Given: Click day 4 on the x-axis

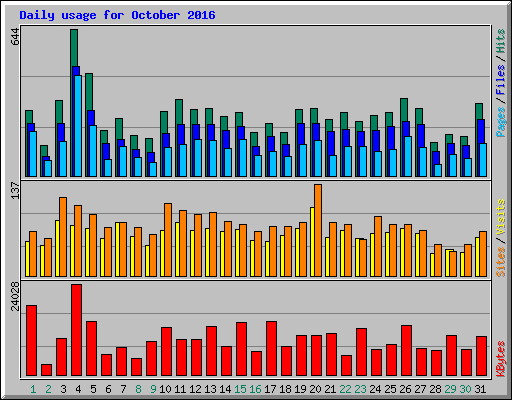Looking at the screenshot, I should pyautogui.click(x=78, y=389).
